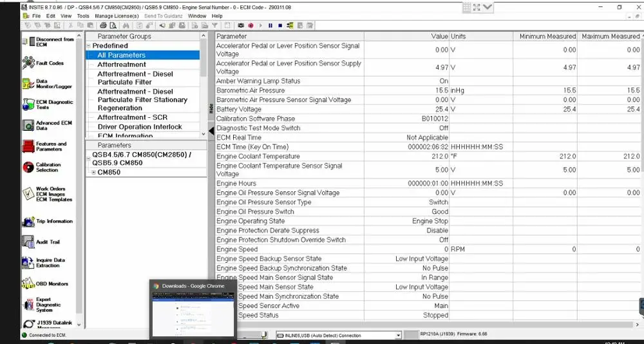Select the Aftertreatment - SCR group
The image size is (644, 344).
[142, 117]
